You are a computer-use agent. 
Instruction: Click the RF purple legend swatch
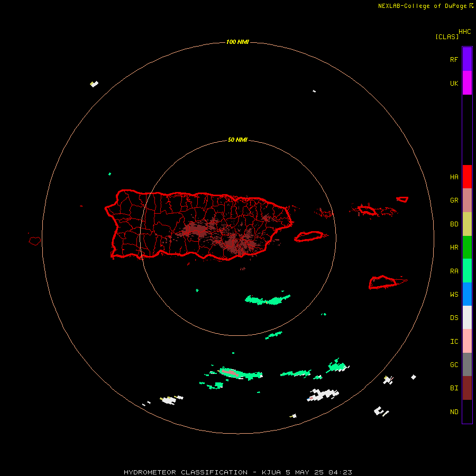click(x=467, y=59)
